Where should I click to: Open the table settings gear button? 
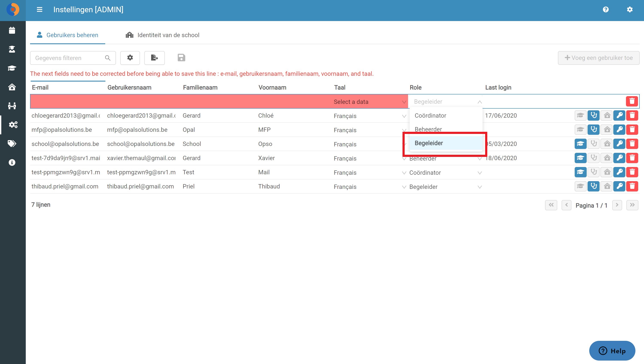point(130,58)
